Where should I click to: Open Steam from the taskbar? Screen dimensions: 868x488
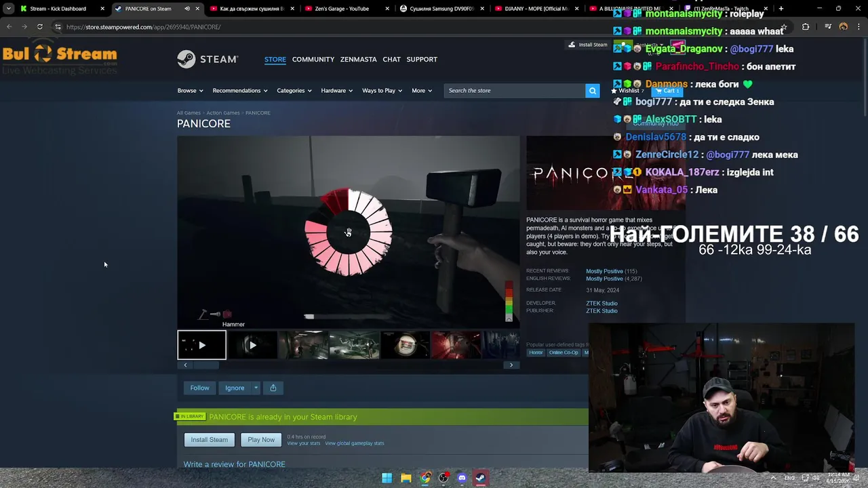point(480,478)
